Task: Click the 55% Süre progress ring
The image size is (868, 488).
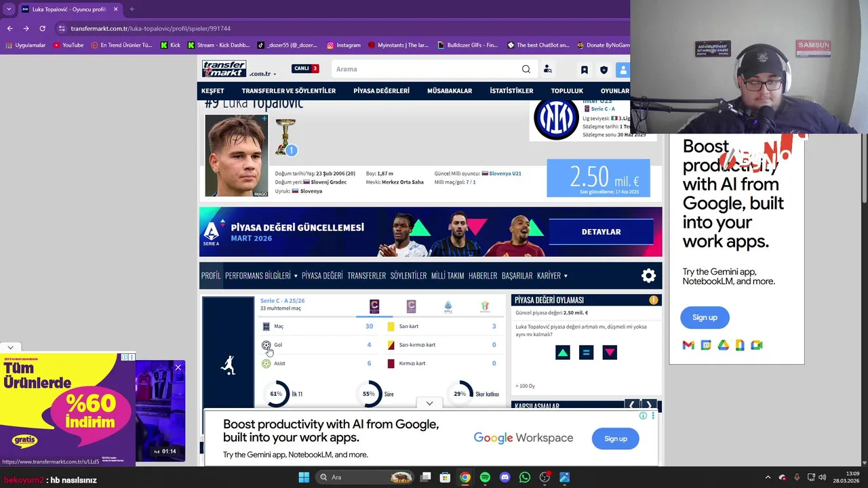Action: 369,394
